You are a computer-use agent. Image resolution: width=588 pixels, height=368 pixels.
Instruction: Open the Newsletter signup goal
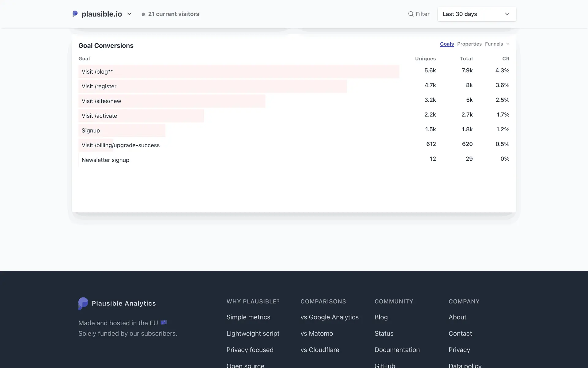[105, 160]
